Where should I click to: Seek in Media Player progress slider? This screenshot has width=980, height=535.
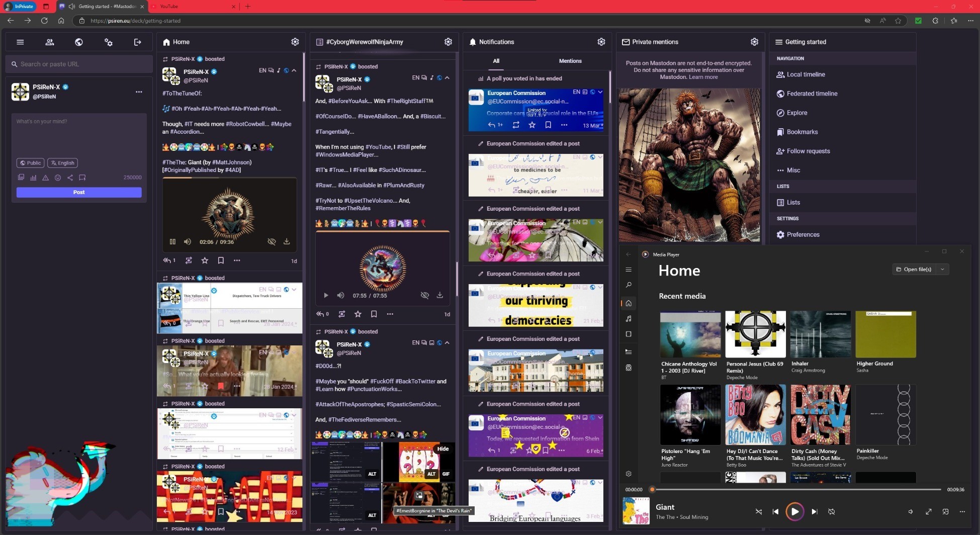click(x=796, y=489)
